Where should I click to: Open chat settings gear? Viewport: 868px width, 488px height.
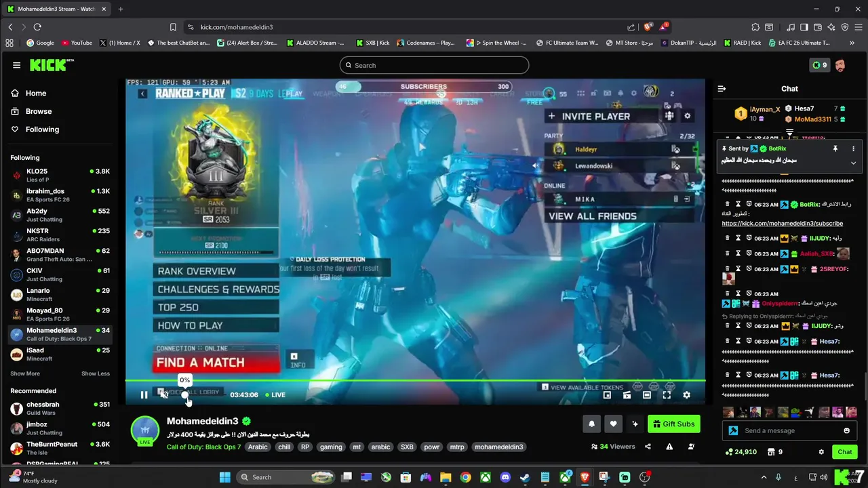coord(821,452)
